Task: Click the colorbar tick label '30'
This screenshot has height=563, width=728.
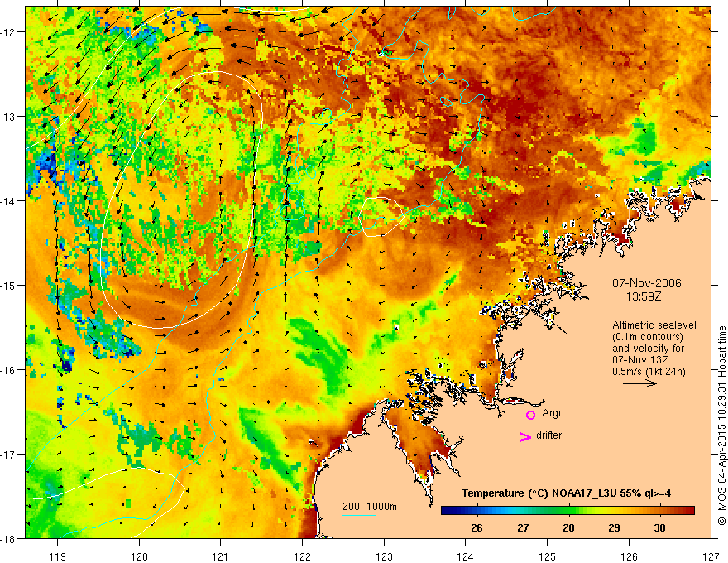Action: click(x=659, y=528)
